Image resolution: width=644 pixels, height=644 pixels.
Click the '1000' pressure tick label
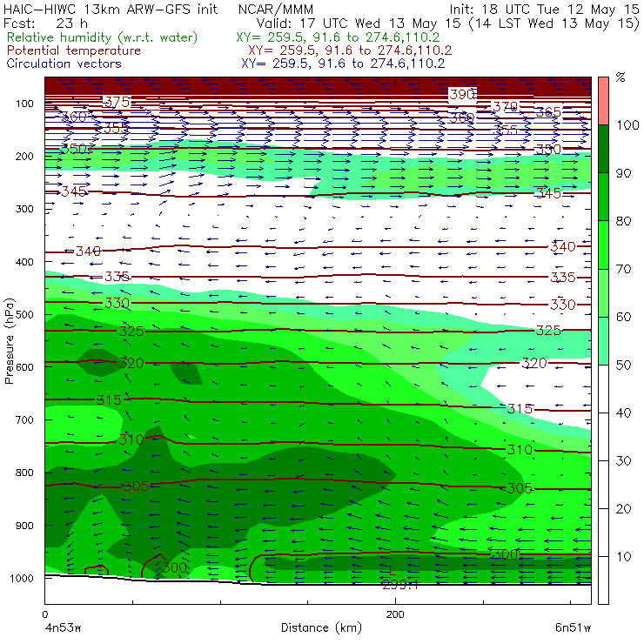(22, 578)
